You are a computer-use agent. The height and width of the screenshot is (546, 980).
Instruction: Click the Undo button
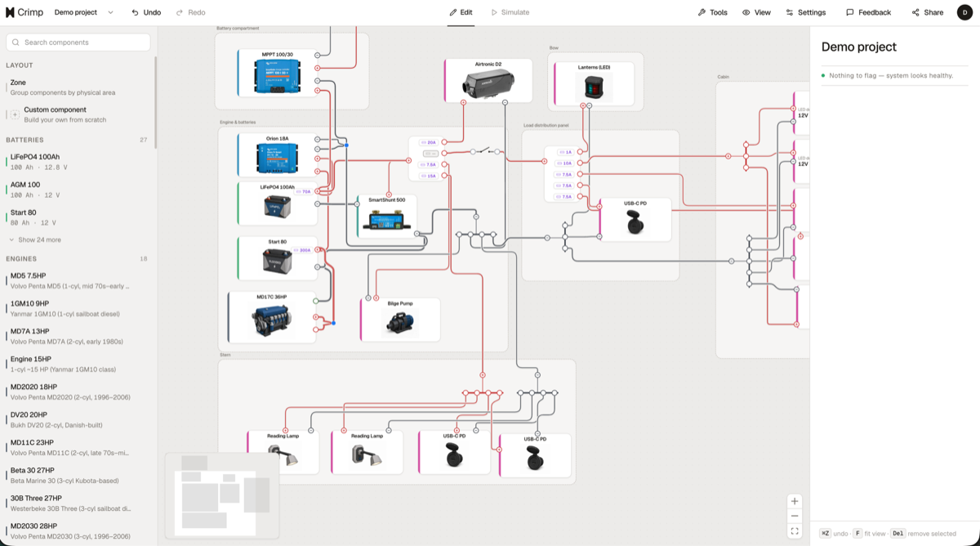146,12
